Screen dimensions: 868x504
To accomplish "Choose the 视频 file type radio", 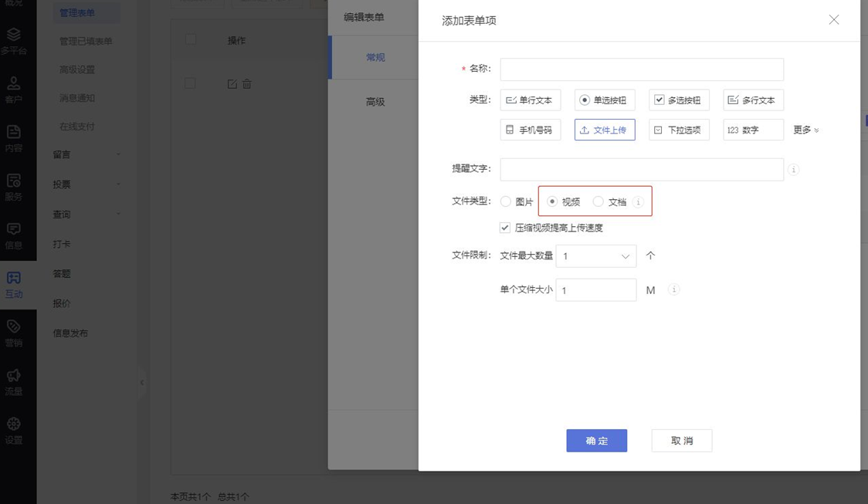I will pyautogui.click(x=552, y=202).
